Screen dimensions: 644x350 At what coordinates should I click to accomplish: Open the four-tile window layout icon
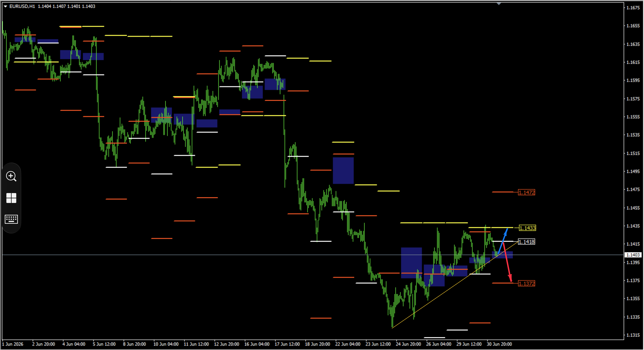(11, 198)
